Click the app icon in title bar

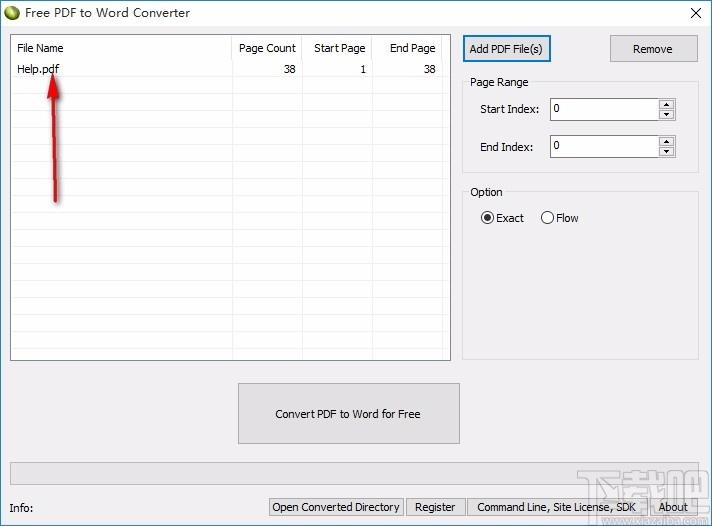[12, 13]
